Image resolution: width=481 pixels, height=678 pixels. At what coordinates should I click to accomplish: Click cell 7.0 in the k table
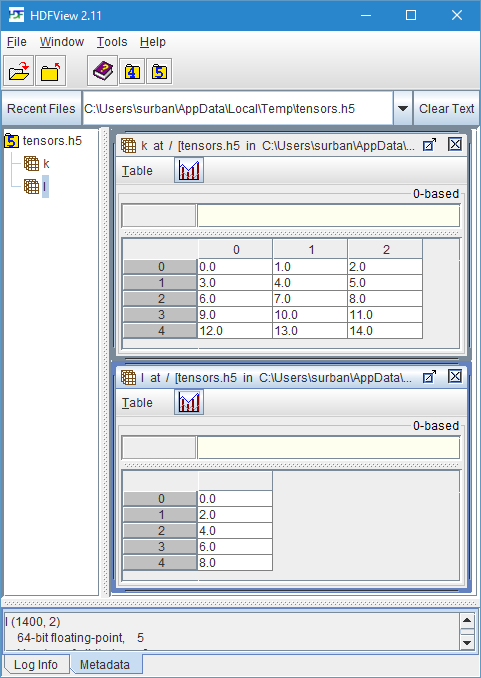(310, 299)
